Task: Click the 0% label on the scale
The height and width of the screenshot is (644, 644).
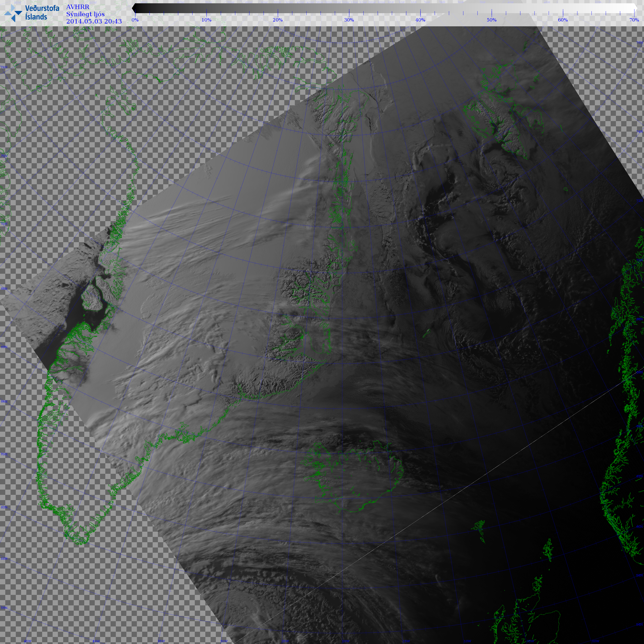Action: pyautogui.click(x=135, y=20)
